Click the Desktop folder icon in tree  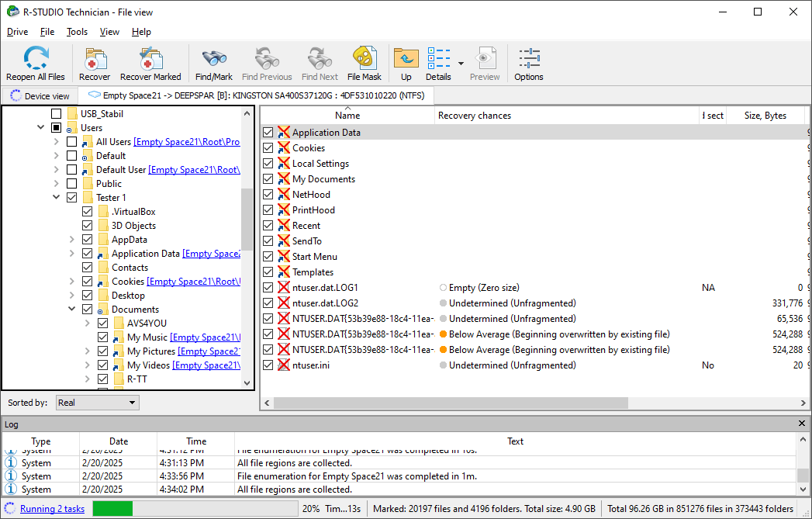[x=103, y=296]
